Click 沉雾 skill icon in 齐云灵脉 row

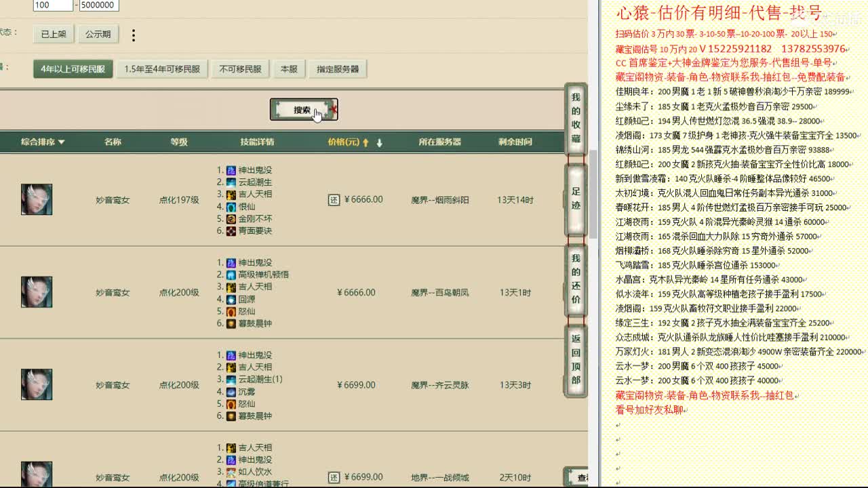231,392
